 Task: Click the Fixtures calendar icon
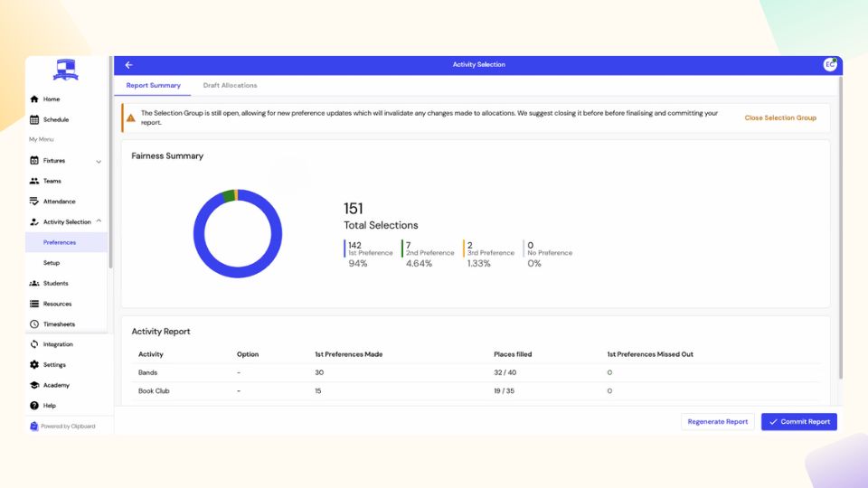(x=34, y=161)
